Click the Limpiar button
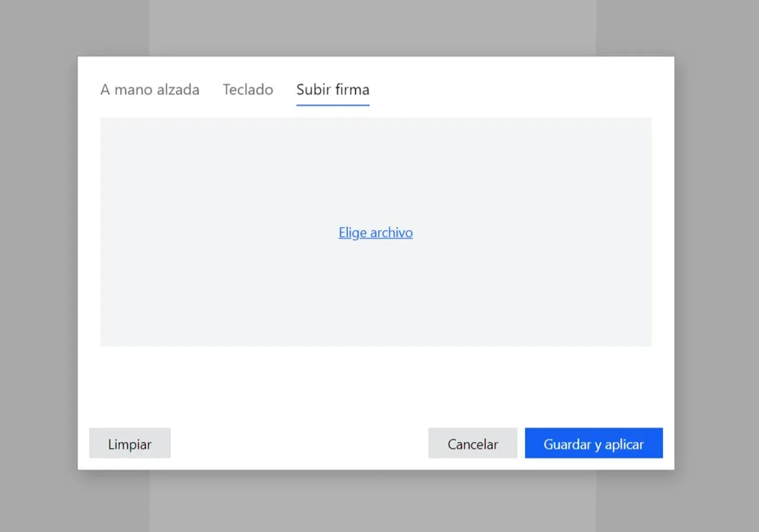Screen dimensions: 759x532 tap(130, 444)
